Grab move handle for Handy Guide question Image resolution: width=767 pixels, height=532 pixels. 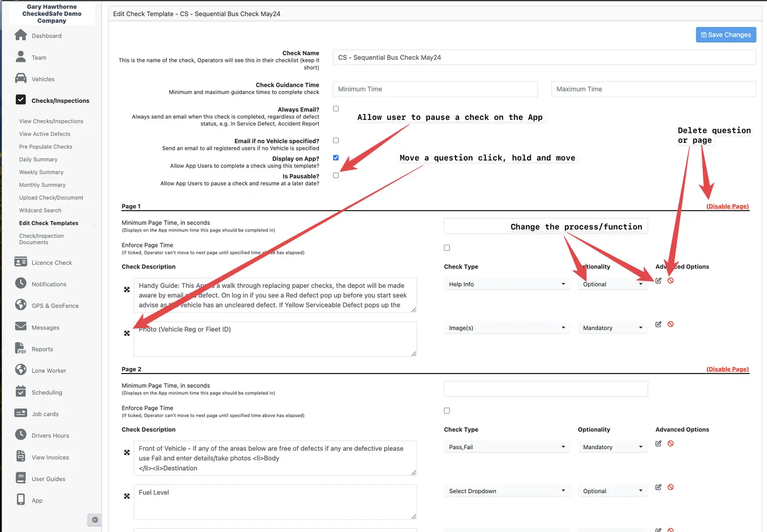(x=127, y=289)
